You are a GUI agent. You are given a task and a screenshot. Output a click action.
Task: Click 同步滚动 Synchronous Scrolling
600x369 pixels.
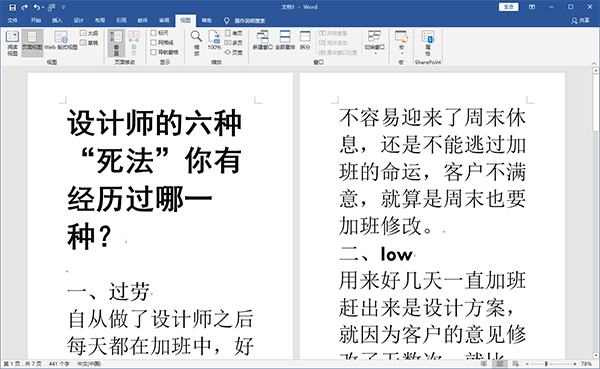(x=333, y=43)
